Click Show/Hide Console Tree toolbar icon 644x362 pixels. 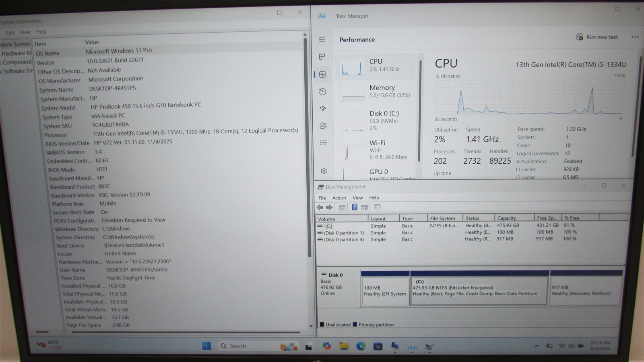pyautogui.click(x=342, y=208)
